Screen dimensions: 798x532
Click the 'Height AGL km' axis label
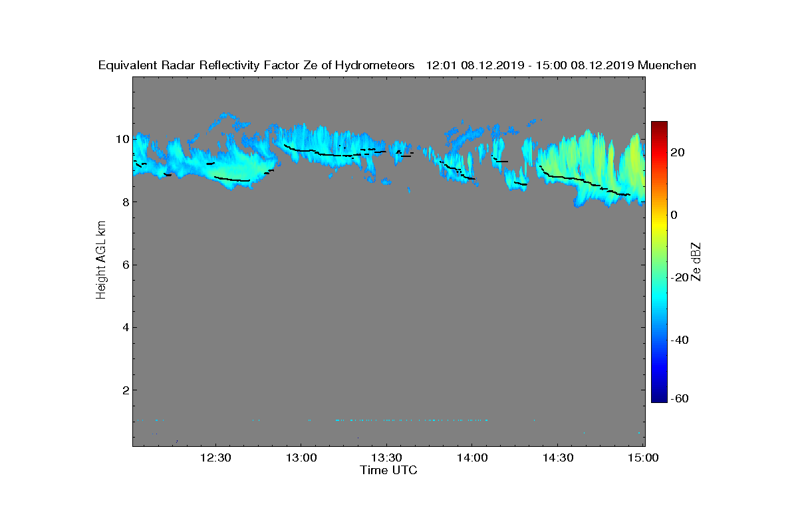coord(101,261)
